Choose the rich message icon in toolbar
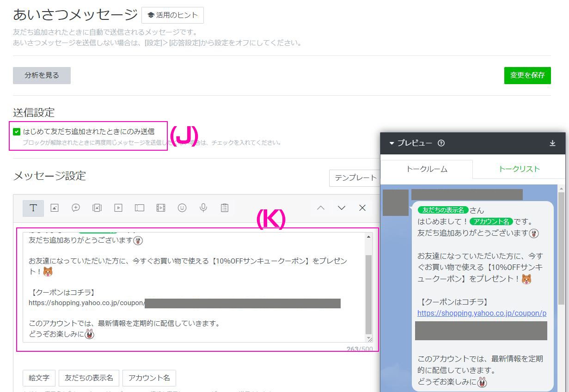 (x=97, y=208)
